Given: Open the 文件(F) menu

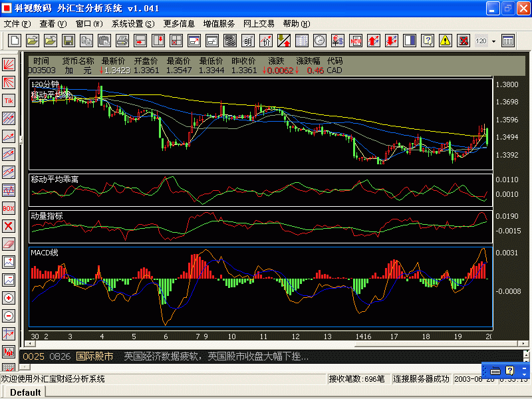Looking at the screenshot, I should click(x=17, y=24).
